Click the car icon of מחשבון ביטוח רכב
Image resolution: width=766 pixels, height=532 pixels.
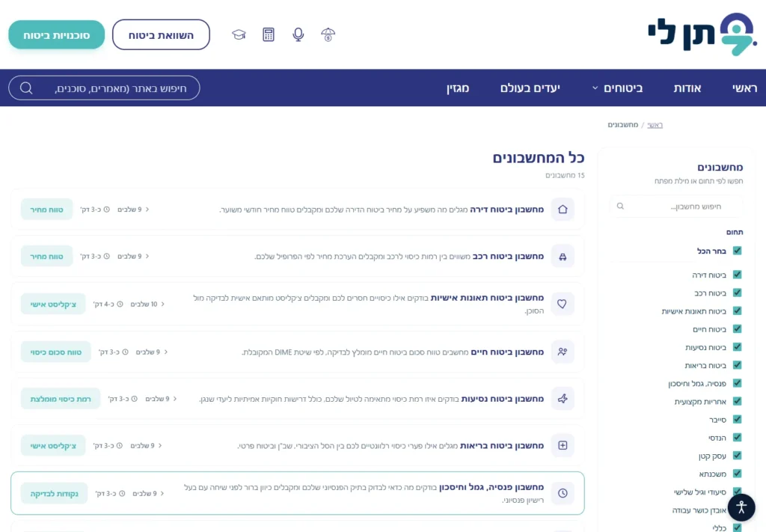tap(563, 257)
